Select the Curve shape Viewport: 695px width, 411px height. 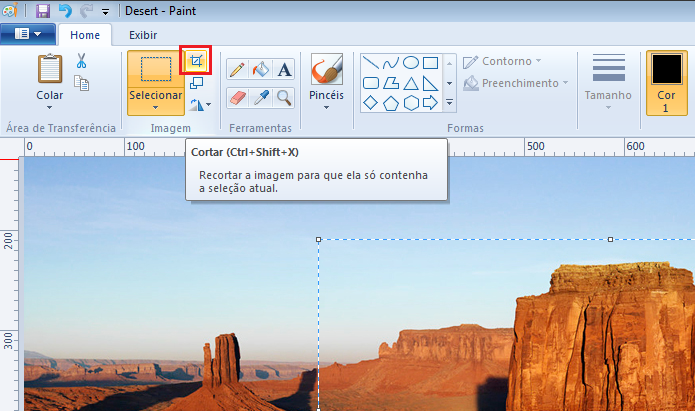click(x=390, y=63)
